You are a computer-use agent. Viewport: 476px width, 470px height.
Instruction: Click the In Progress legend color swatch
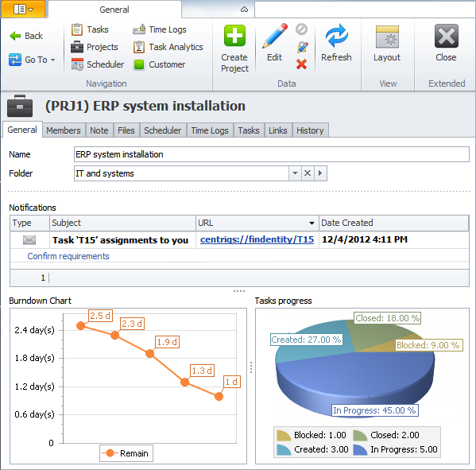pyautogui.click(x=360, y=450)
